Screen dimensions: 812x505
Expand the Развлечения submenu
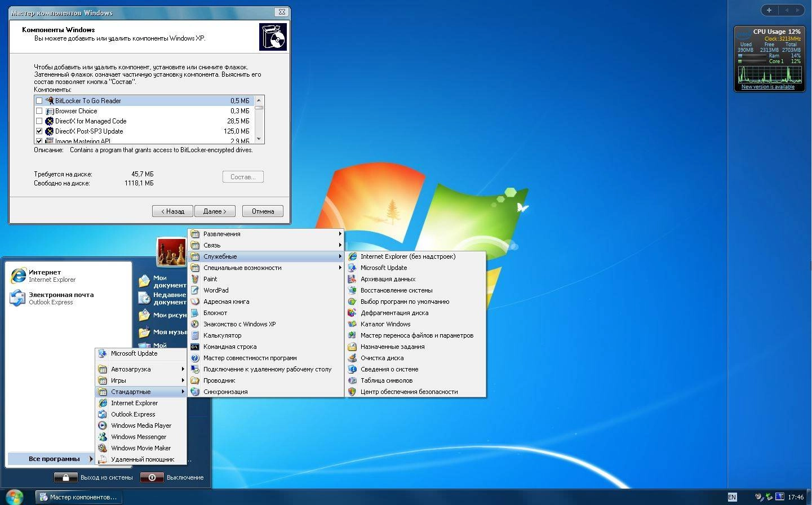pyautogui.click(x=266, y=234)
